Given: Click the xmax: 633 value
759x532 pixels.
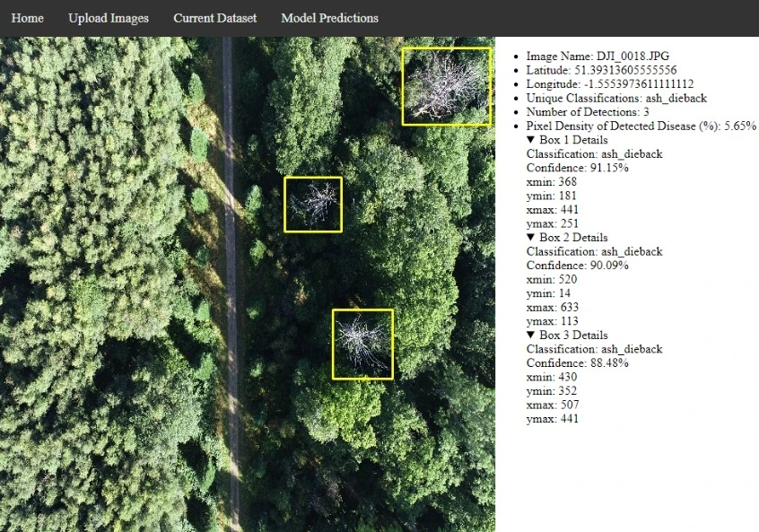Looking at the screenshot, I should click(553, 308).
